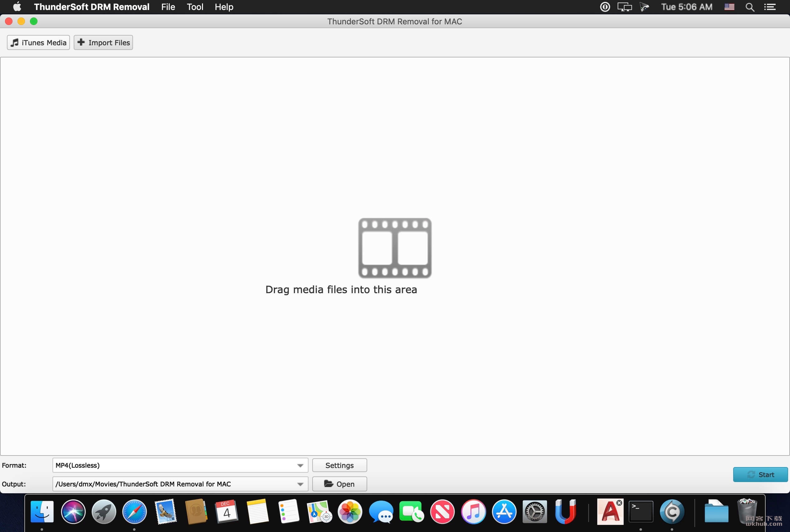Open Contacts book icon in dock
The height and width of the screenshot is (532, 790).
tap(196, 511)
